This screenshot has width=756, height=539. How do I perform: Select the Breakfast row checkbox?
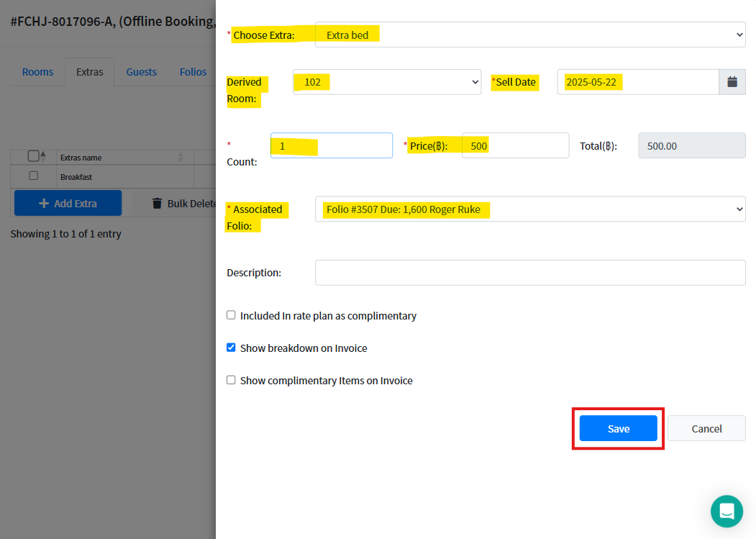click(33, 176)
